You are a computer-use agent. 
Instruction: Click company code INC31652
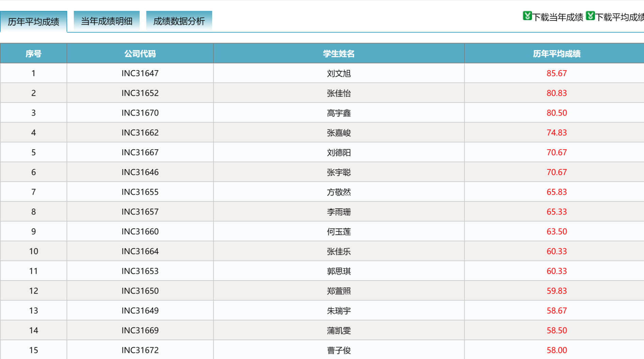tap(140, 93)
